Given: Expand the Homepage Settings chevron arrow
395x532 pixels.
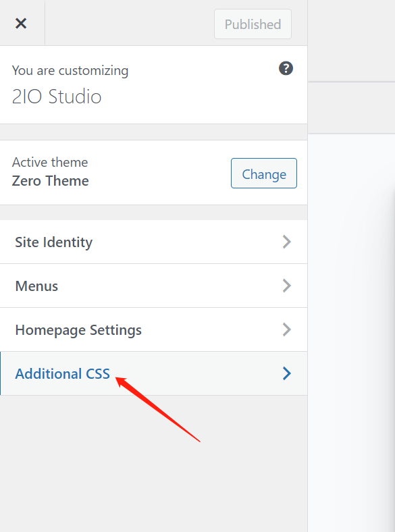Looking at the screenshot, I should click(287, 329).
